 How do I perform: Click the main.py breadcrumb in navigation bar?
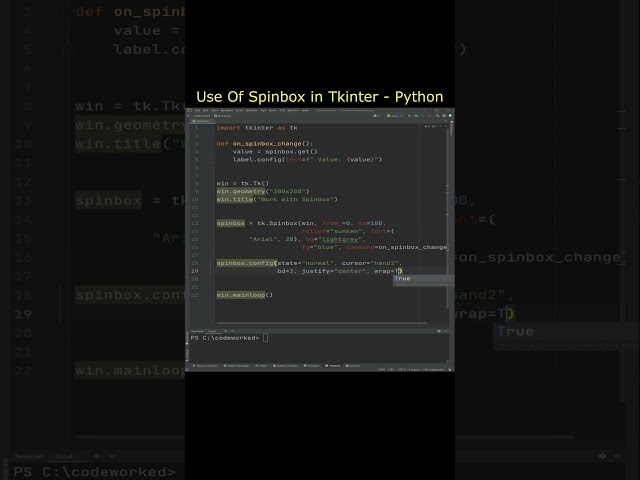223,116
